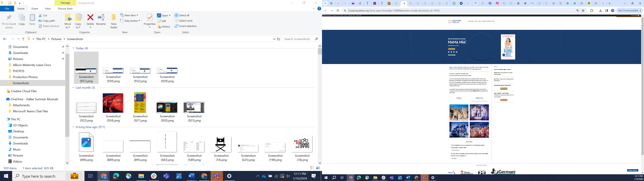
Task: Click Cut in the Clipboard group
Action: (x=43, y=15)
